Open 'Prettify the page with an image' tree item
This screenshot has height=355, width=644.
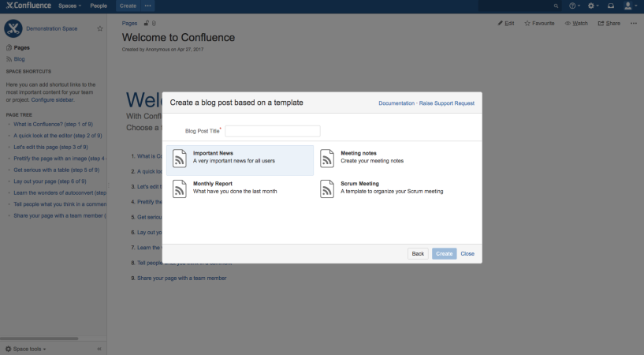pos(60,159)
